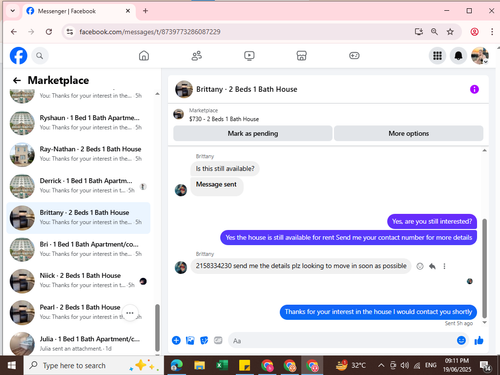Click Brittany's avatar in the chat header
The width and height of the screenshot is (500, 375).
[184, 89]
